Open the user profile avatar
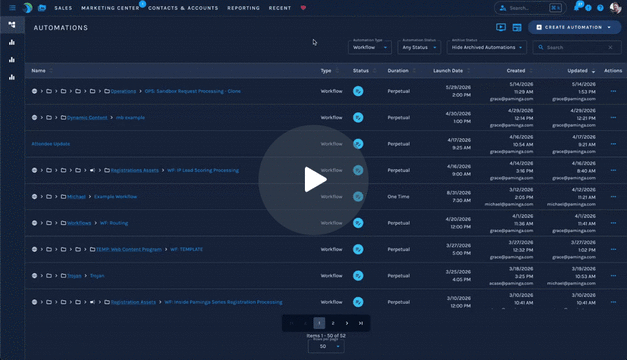The height and width of the screenshot is (360, 627). click(x=615, y=8)
